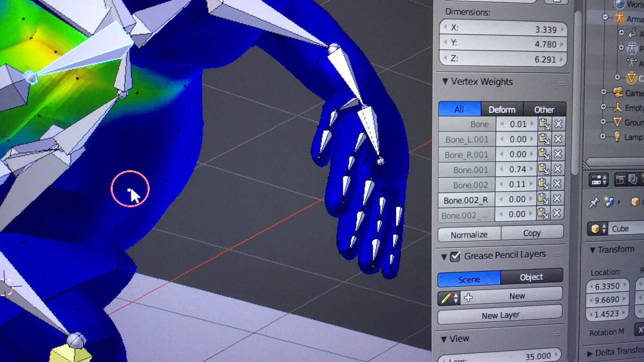
Task: Click the Armature object icon in outliner
Action: pyautogui.click(x=619, y=18)
